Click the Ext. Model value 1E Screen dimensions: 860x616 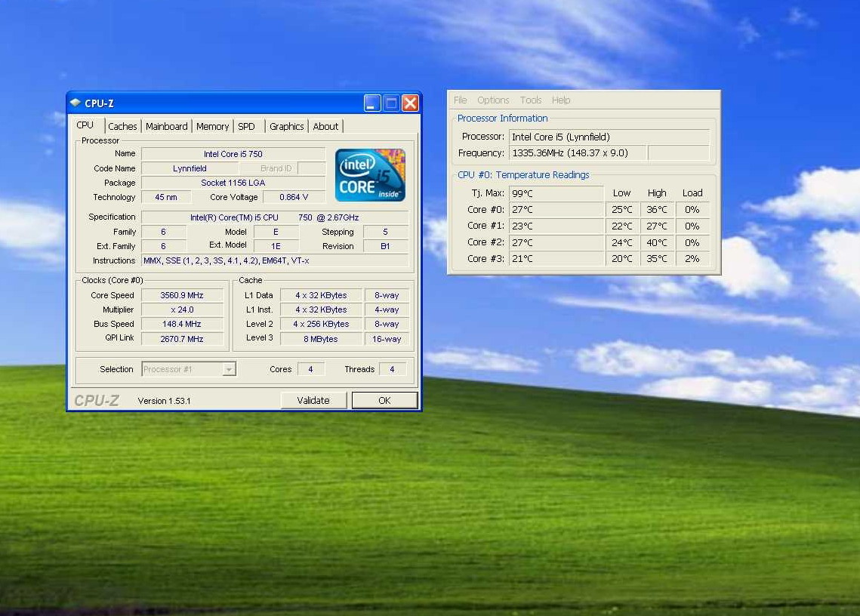coord(276,246)
